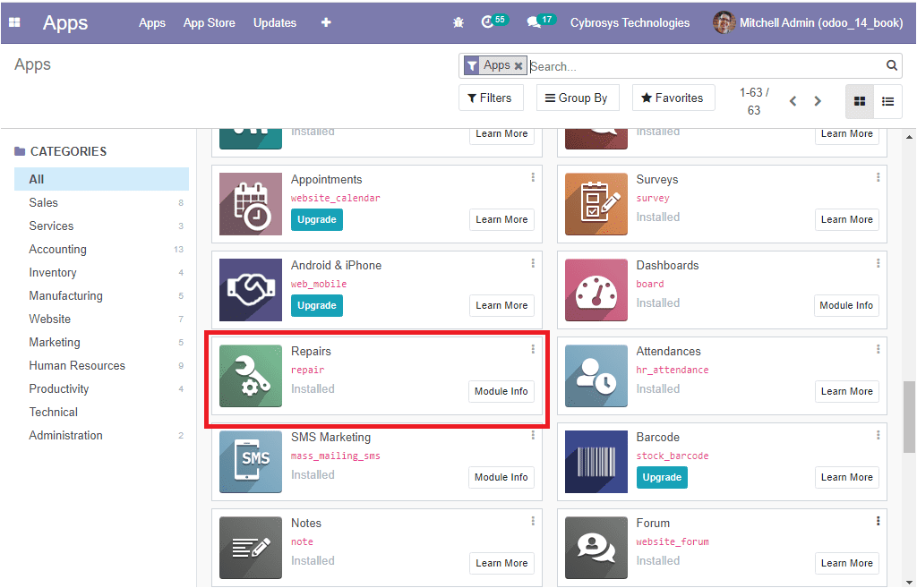The image size is (917, 588).
Task: Upgrade the Android & iPhone app
Action: tap(316, 306)
